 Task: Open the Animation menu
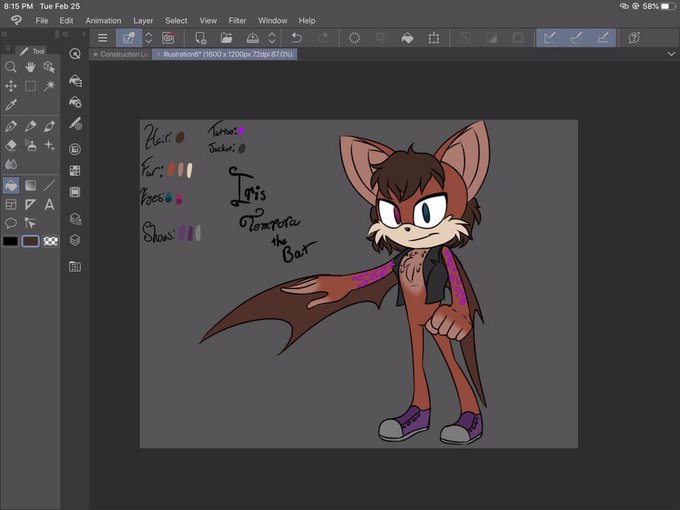tap(103, 20)
